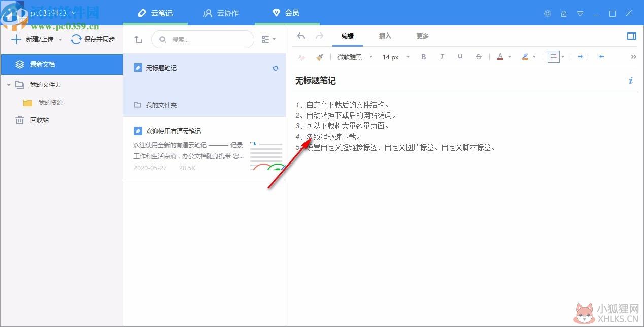Click the 新建/上传 button
The image size is (644, 327).
(32, 39)
